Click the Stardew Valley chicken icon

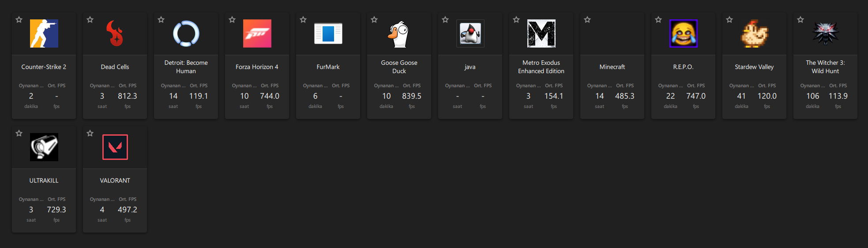pos(755,33)
